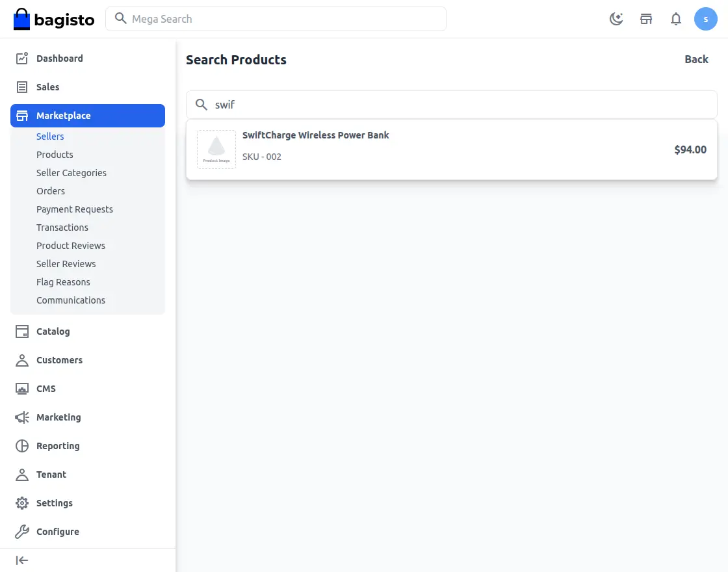Collapse the sidebar menu arrow

point(22,560)
